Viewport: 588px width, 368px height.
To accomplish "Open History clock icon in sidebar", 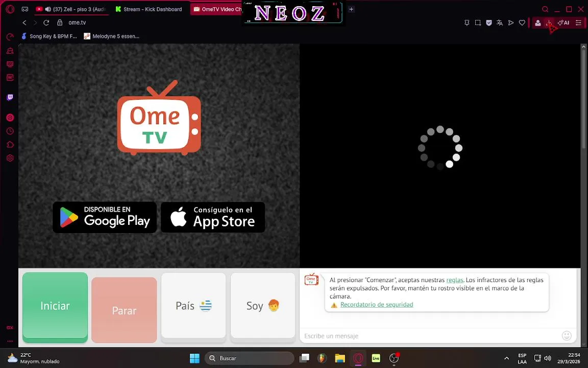I will click(x=10, y=131).
